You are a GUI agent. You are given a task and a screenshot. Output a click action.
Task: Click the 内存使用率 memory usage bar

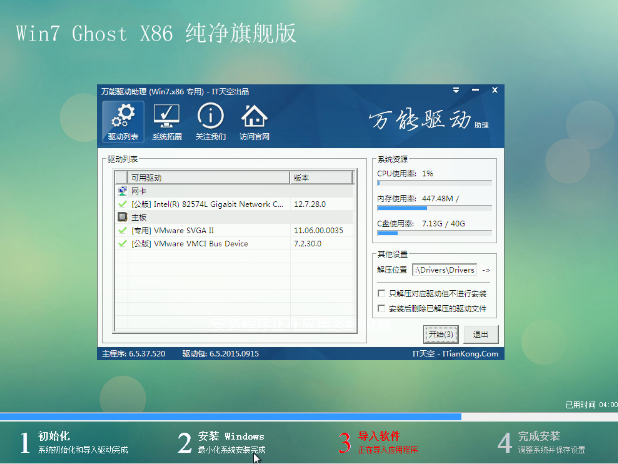[434, 208]
